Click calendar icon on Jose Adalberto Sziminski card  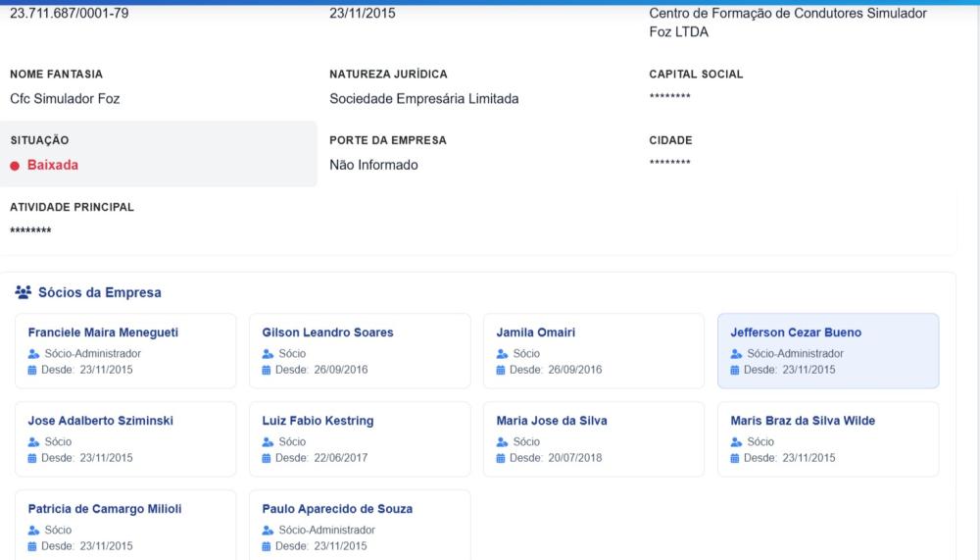pos(32,458)
